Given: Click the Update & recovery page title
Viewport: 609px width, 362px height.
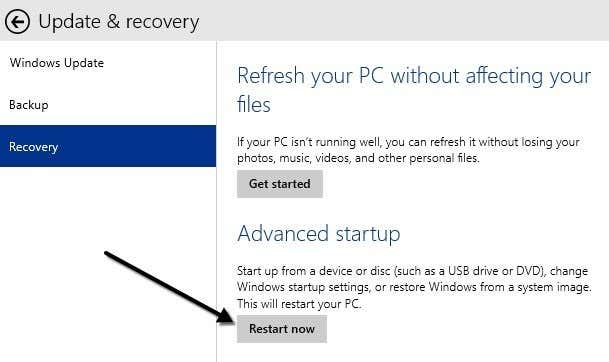Looking at the screenshot, I should (119, 22).
